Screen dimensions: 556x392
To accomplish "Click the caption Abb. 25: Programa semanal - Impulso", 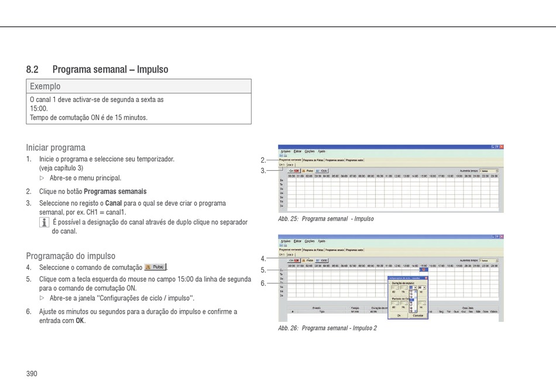I will [x=326, y=219].
